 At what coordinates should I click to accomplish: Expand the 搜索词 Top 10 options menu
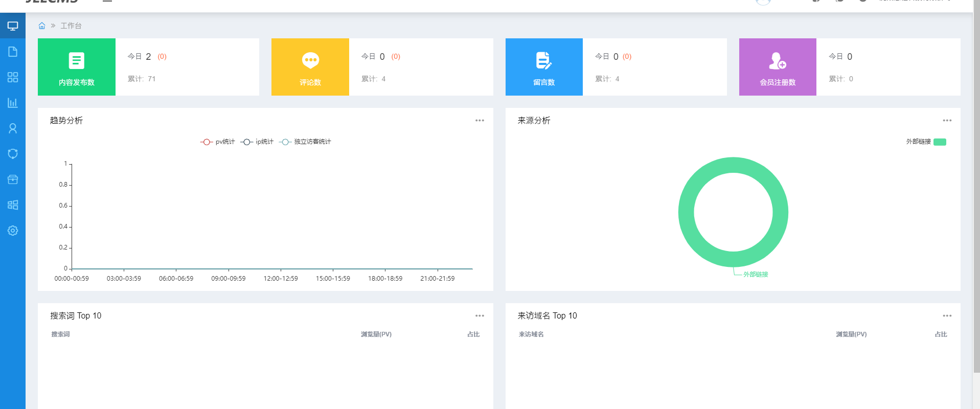(x=480, y=316)
